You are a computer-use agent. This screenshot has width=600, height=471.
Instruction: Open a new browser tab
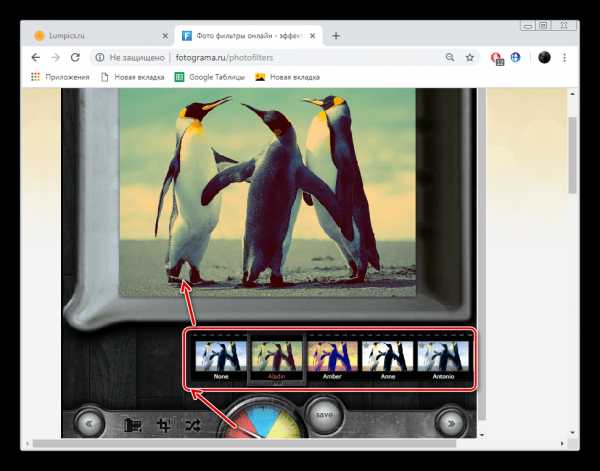coord(336,36)
